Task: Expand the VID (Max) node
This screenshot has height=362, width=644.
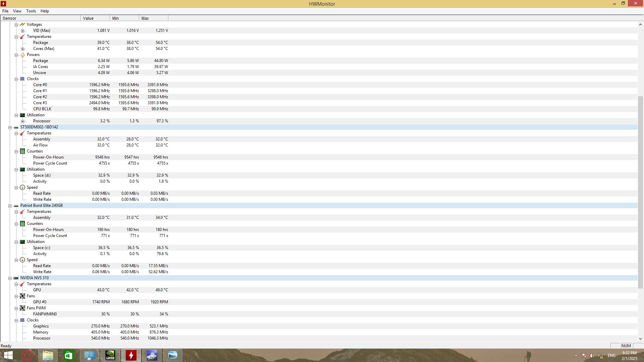Action: click(x=22, y=31)
